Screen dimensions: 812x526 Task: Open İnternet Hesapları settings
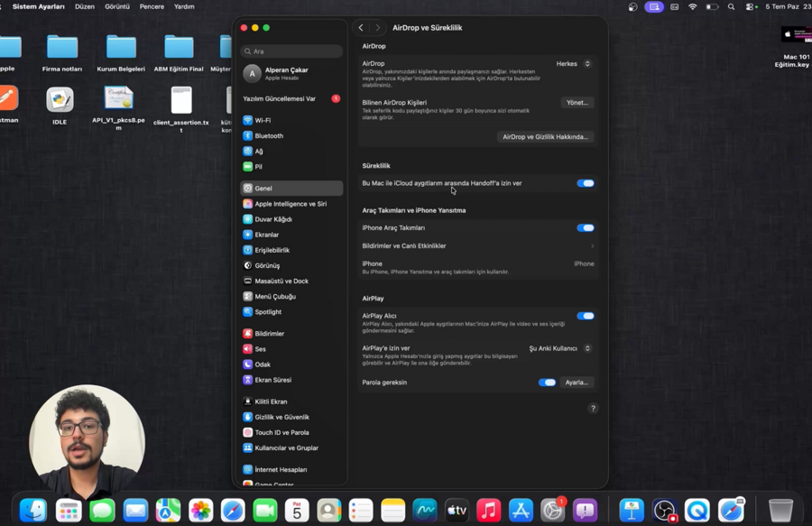tap(291, 469)
